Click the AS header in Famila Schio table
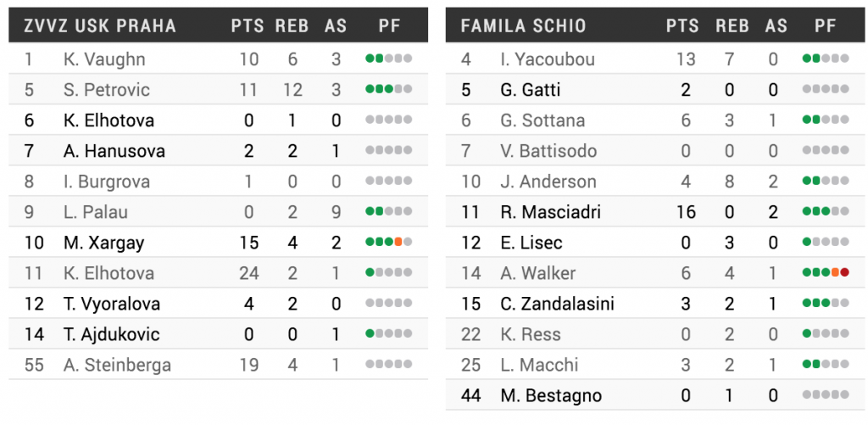 [776, 25]
